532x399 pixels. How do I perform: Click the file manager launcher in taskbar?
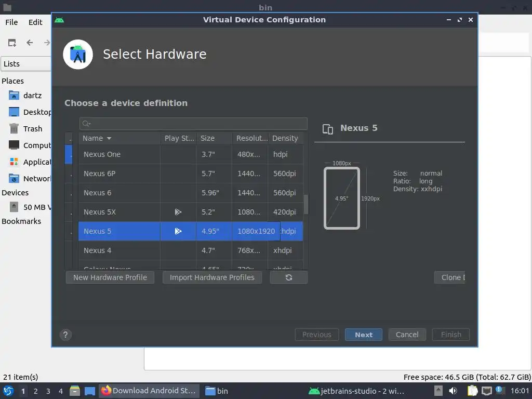75,391
